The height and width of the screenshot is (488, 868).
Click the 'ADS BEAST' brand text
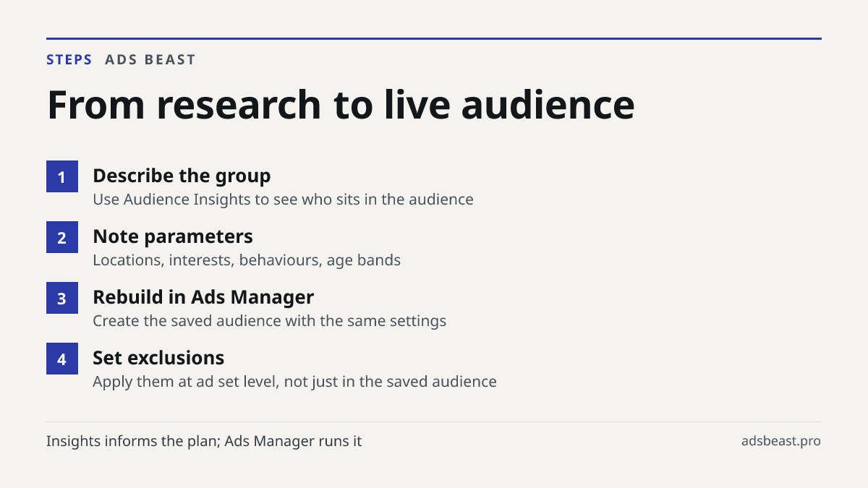tap(150, 60)
